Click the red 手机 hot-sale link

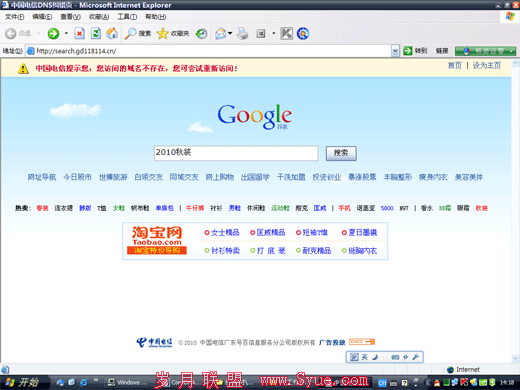pyautogui.click(x=344, y=208)
